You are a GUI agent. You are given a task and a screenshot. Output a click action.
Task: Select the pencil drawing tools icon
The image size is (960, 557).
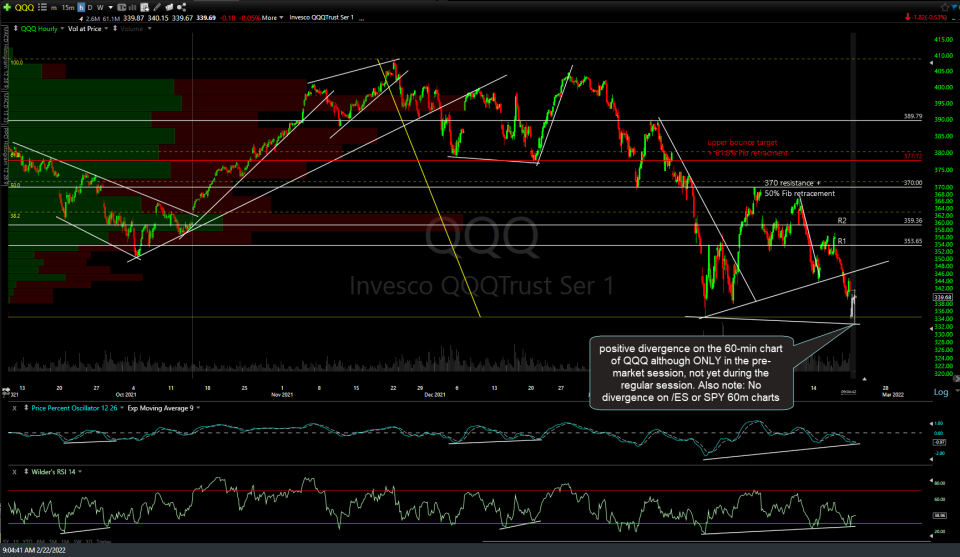coord(157,7)
